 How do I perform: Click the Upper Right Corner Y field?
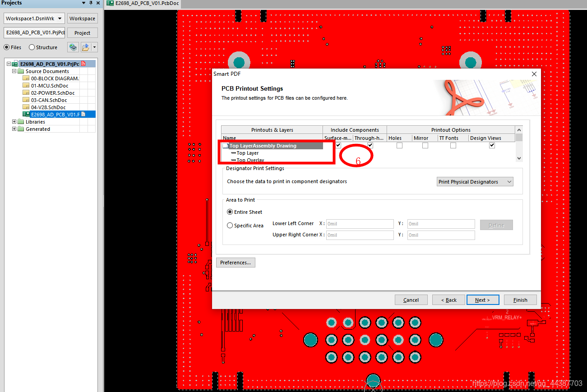[441, 235]
